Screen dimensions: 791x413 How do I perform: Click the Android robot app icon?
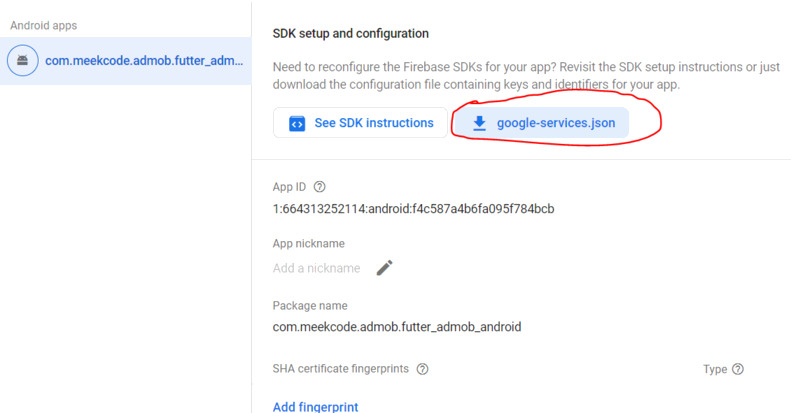pyautogui.click(x=23, y=61)
